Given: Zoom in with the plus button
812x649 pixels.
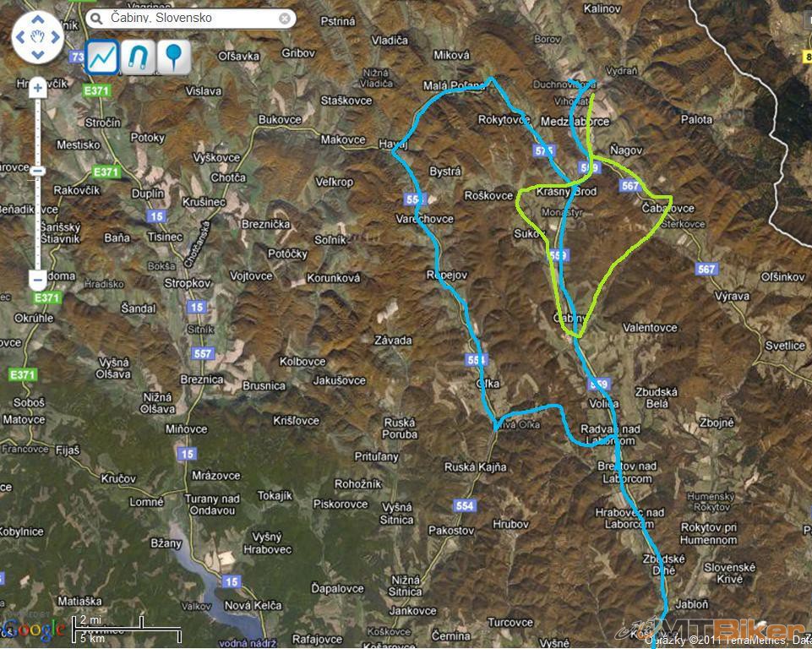Looking at the screenshot, I should (x=37, y=89).
